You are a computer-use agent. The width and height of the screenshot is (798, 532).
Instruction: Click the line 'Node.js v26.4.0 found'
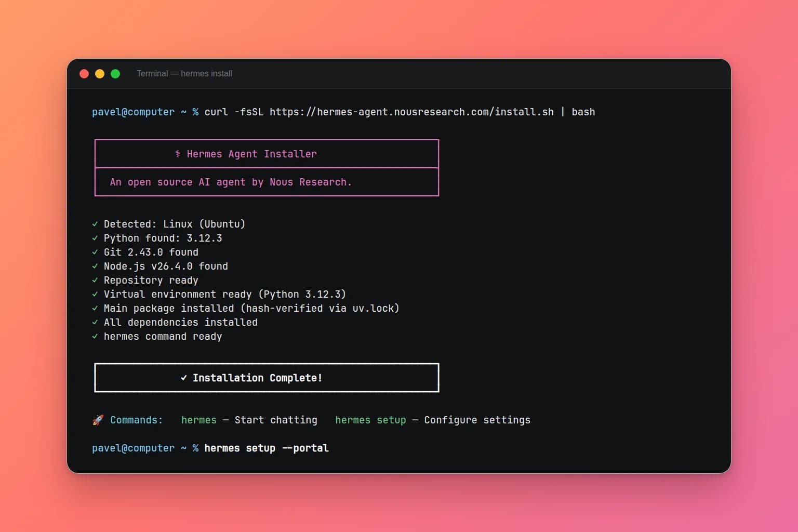[166, 267]
